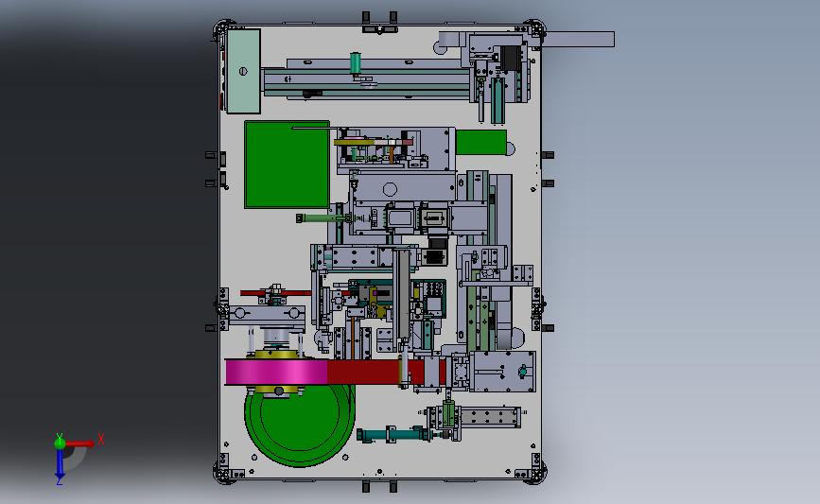Click the blue Z axis of the orientation triad
Image resolution: width=820 pixels, height=504 pixels.
[60, 463]
